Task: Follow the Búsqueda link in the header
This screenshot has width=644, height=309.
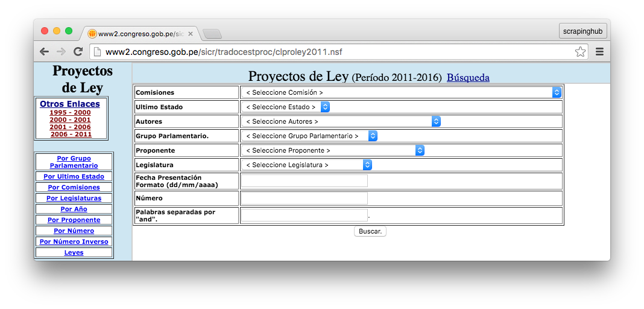Action: coord(468,78)
